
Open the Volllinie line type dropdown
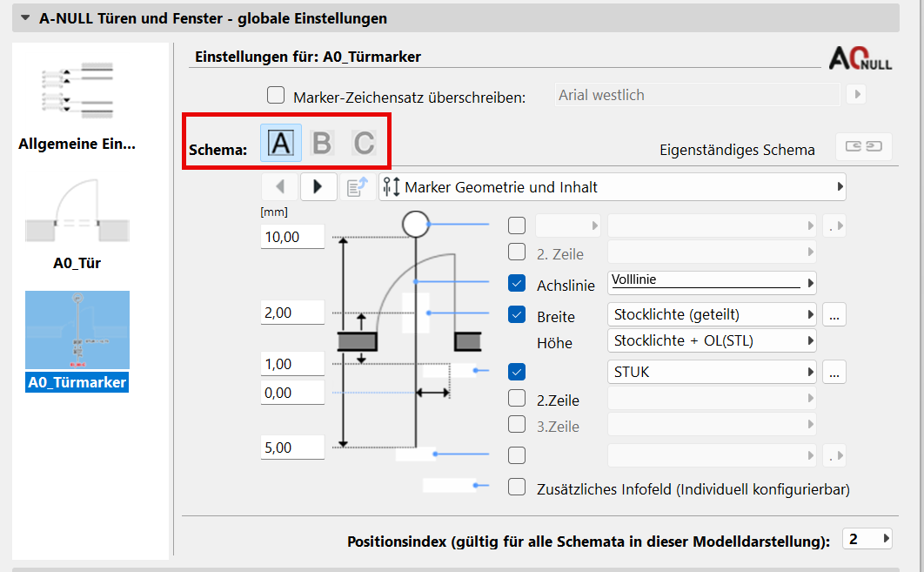pyautogui.click(x=712, y=282)
